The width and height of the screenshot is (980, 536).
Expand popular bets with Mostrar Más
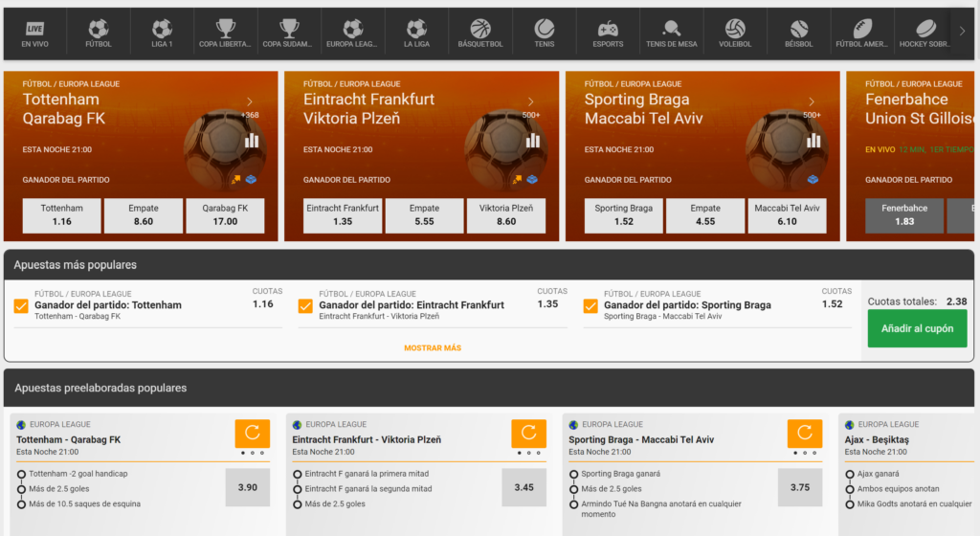[433, 348]
